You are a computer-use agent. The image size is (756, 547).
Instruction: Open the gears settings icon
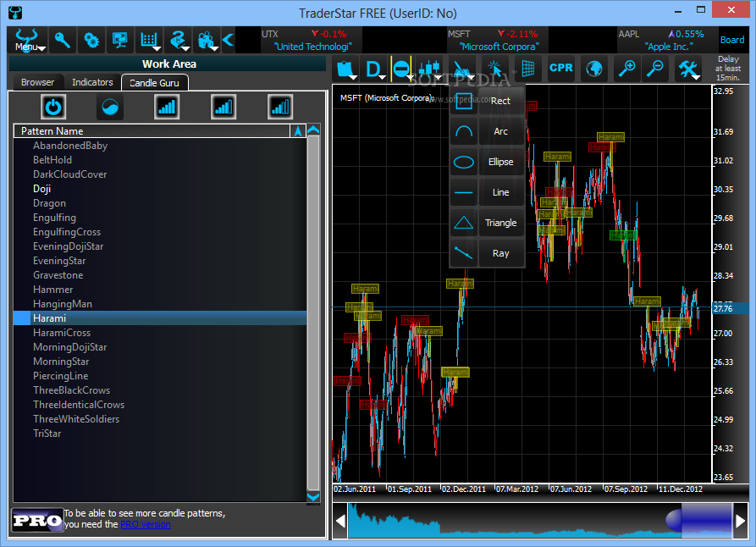[x=91, y=40]
